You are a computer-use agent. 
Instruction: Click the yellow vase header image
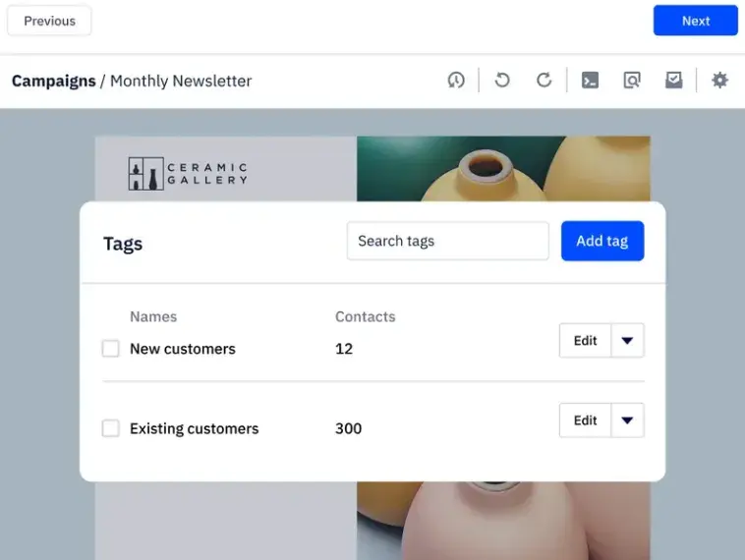(x=503, y=169)
